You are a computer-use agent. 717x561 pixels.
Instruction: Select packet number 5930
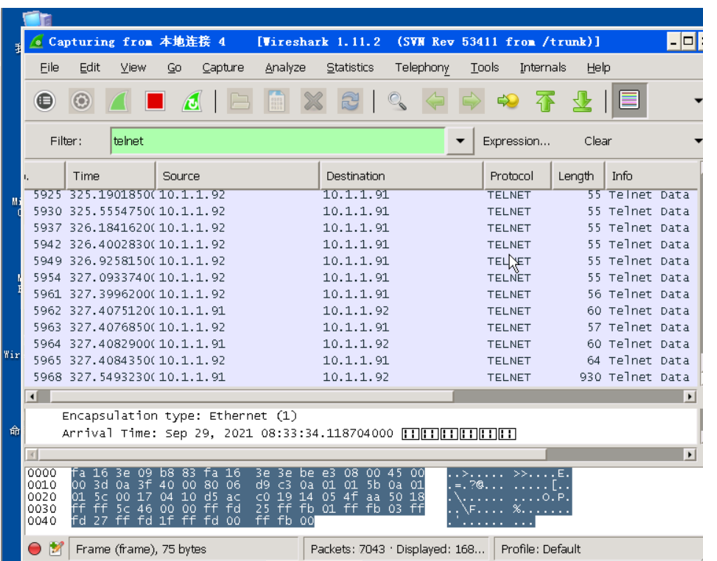tap(361, 211)
